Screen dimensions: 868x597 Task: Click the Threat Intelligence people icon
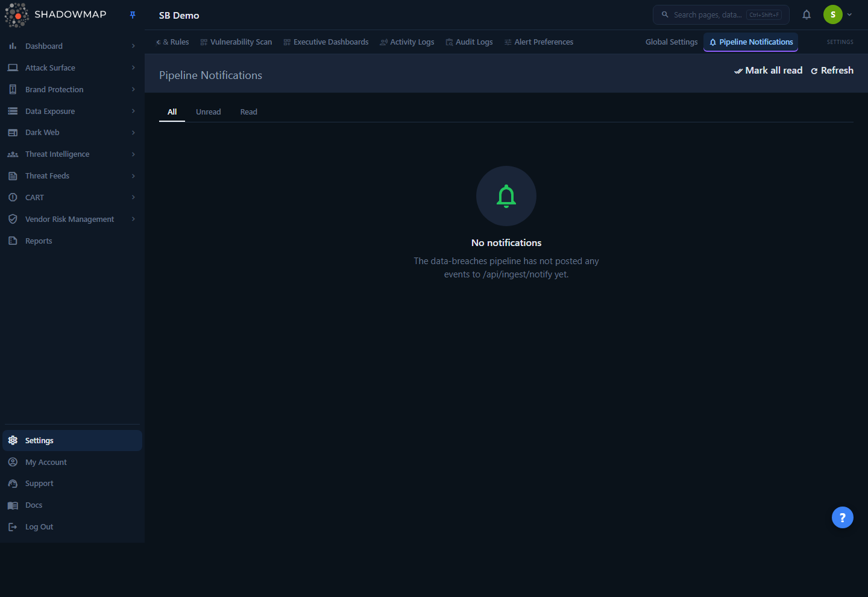[13, 154]
